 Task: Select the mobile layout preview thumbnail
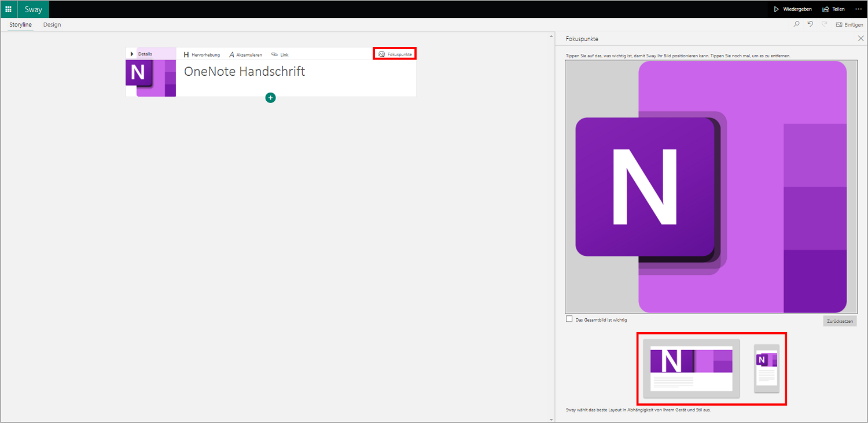[x=767, y=369]
